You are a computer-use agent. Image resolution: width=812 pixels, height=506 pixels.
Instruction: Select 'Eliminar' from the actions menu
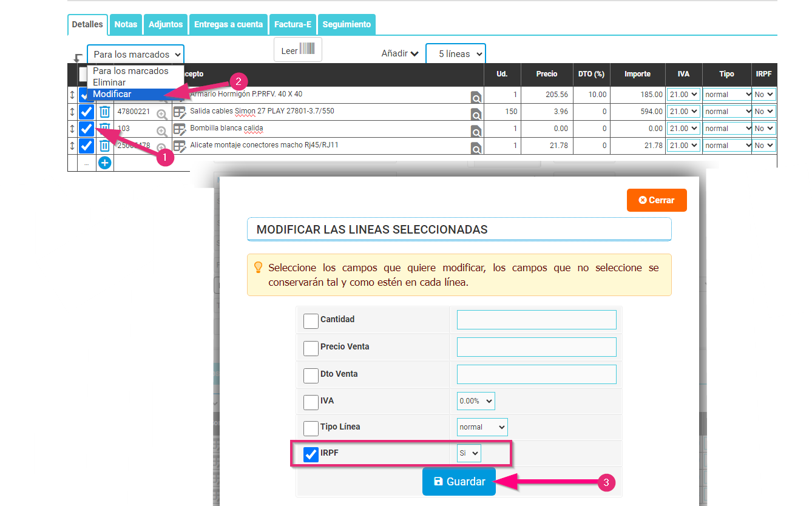(109, 83)
